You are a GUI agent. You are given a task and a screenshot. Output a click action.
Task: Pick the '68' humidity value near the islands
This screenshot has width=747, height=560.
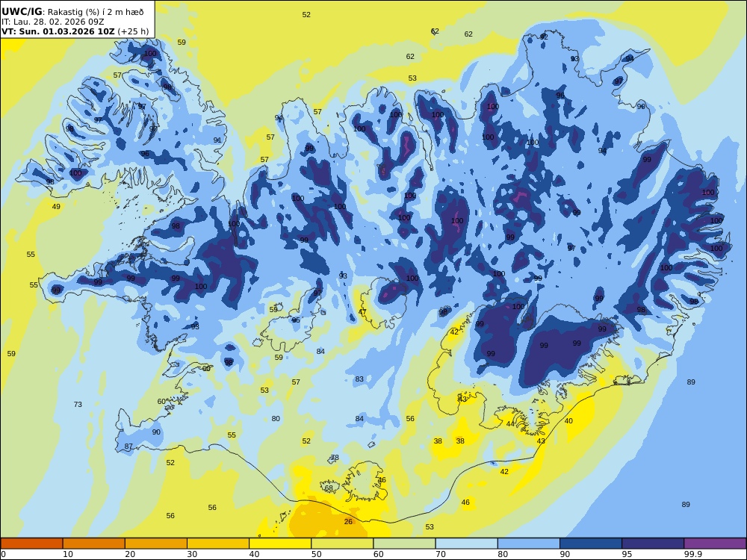pyautogui.click(x=329, y=488)
